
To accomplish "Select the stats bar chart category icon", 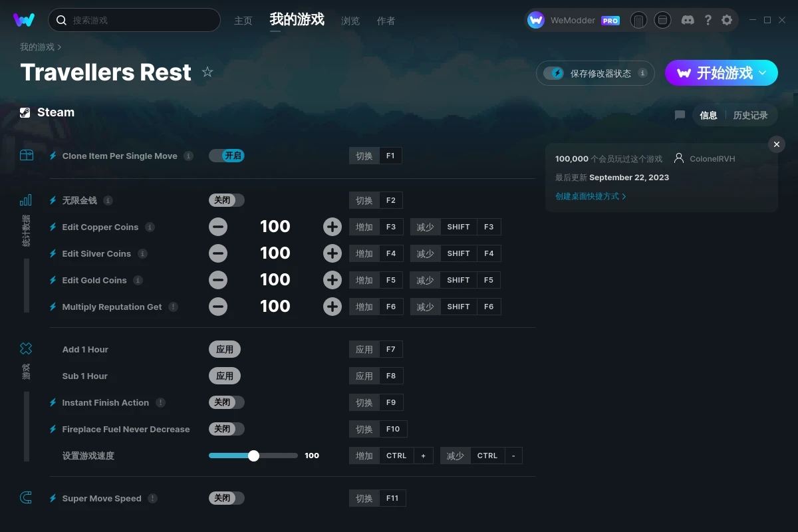I will [x=26, y=199].
